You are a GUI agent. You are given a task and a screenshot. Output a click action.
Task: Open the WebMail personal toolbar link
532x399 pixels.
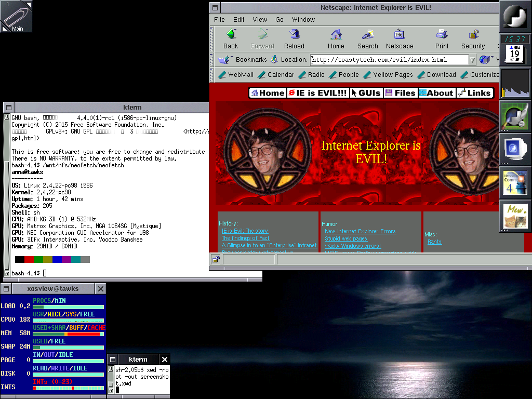click(x=236, y=75)
